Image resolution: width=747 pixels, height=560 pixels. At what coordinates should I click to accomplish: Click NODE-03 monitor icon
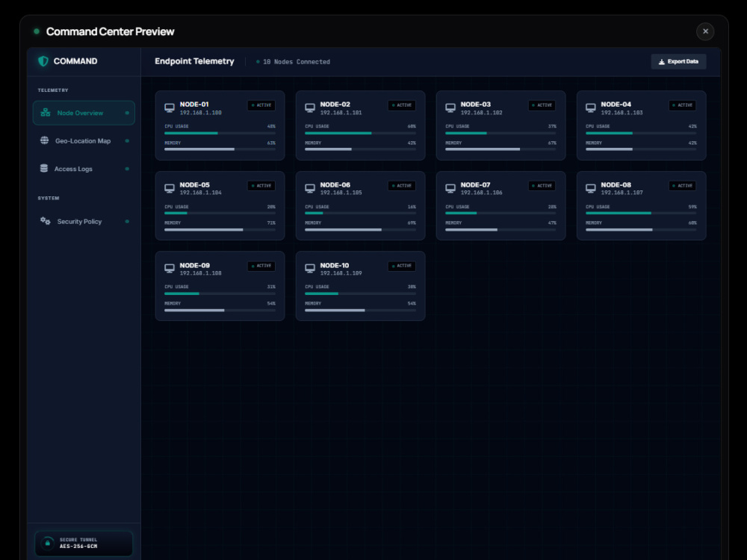point(450,108)
